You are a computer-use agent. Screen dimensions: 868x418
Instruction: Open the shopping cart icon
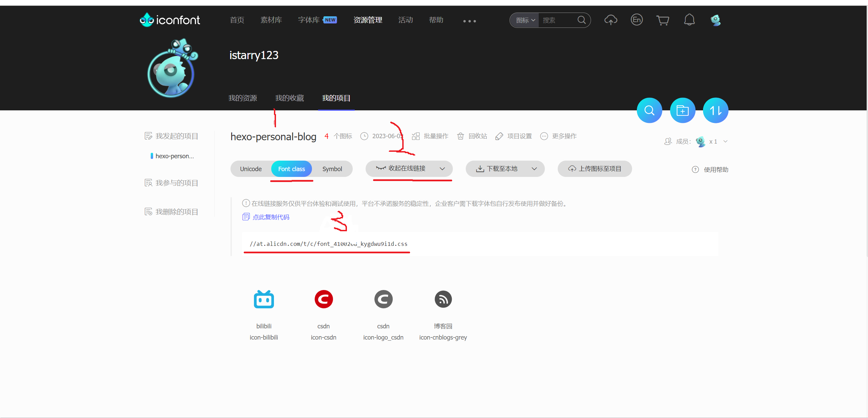(x=663, y=20)
